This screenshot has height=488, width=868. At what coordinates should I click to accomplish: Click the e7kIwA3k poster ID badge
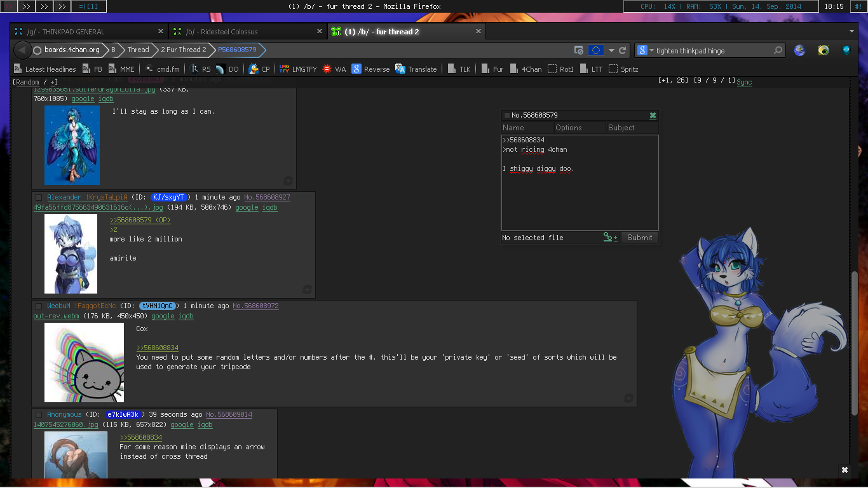click(123, 415)
